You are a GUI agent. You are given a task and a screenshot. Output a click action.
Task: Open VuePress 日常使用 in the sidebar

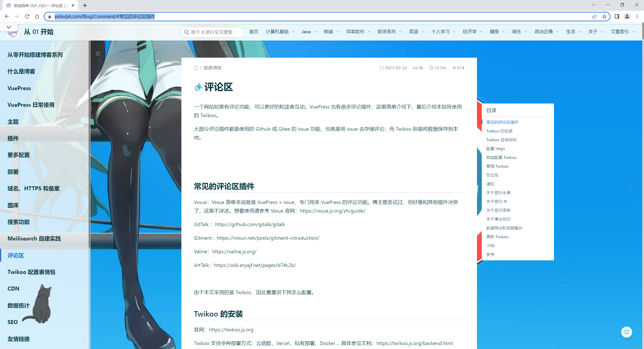pos(31,105)
